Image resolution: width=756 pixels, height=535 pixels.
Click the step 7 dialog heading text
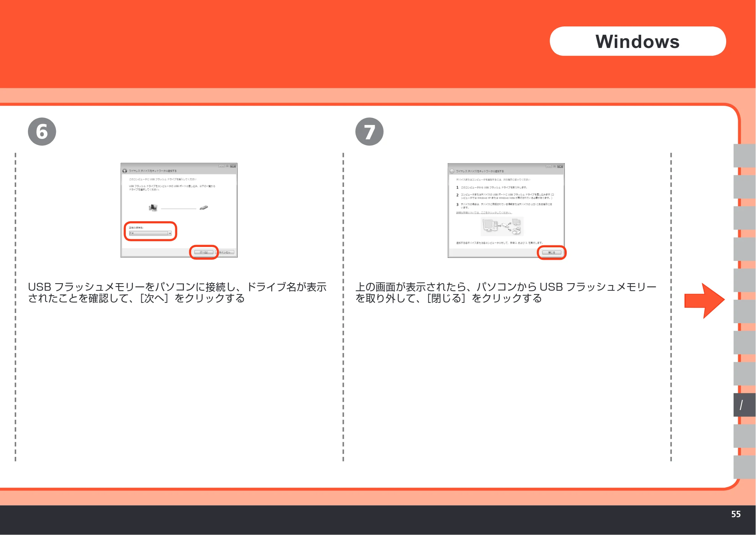(x=493, y=180)
